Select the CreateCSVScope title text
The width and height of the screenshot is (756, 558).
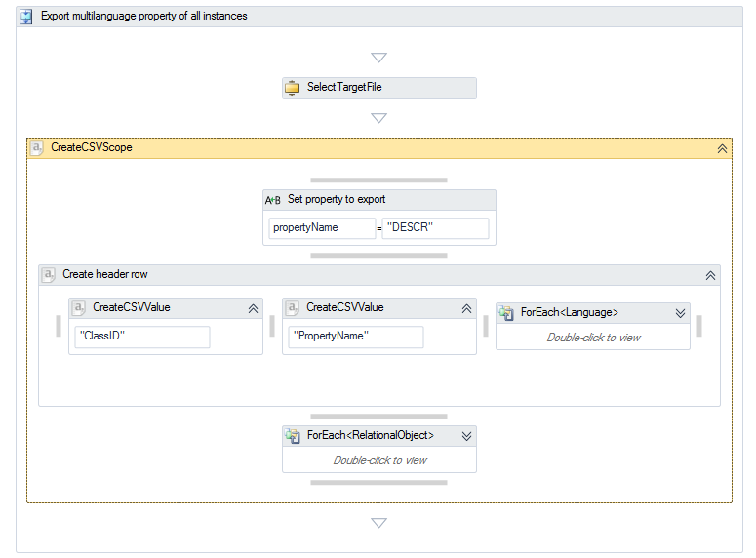tap(92, 147)
